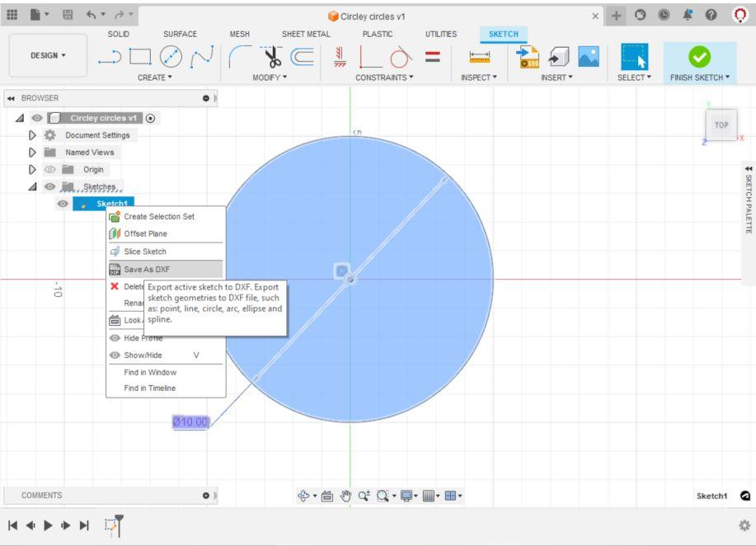Select the 2-Point Rectangle tool
The image size is (756, 546).
tap(140, 57)
